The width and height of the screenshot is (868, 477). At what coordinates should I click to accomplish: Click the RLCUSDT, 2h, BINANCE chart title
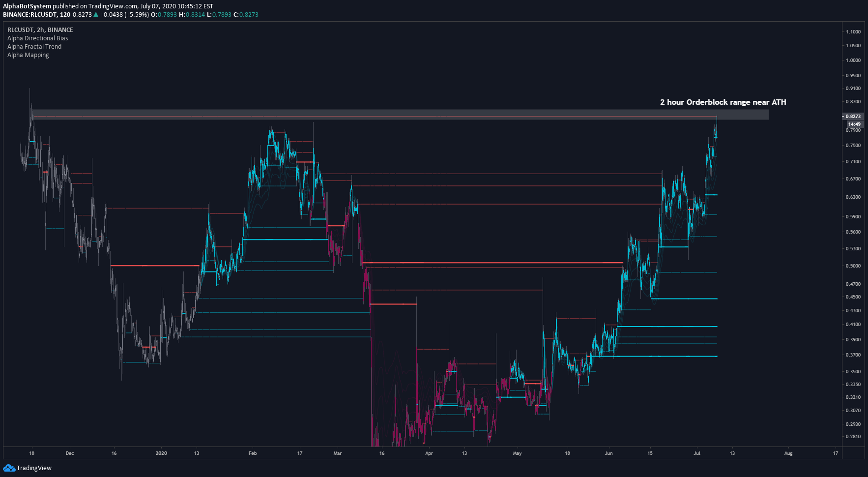[40, 30]
